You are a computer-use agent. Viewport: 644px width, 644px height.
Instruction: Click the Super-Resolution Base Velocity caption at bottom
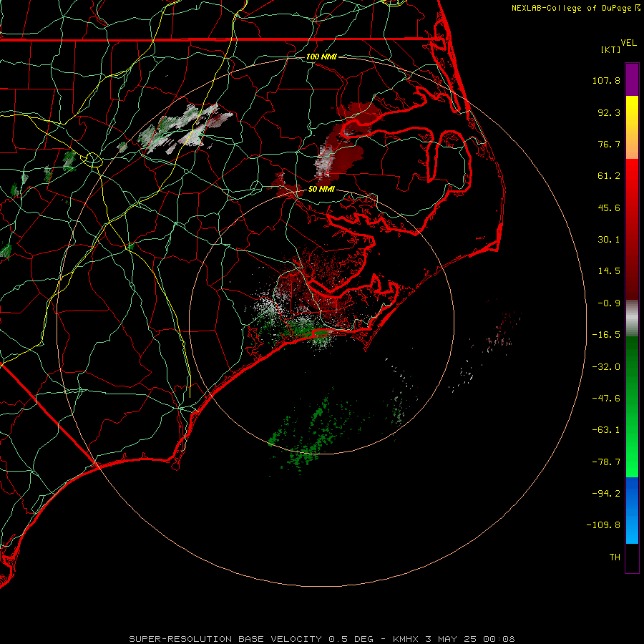321,639
